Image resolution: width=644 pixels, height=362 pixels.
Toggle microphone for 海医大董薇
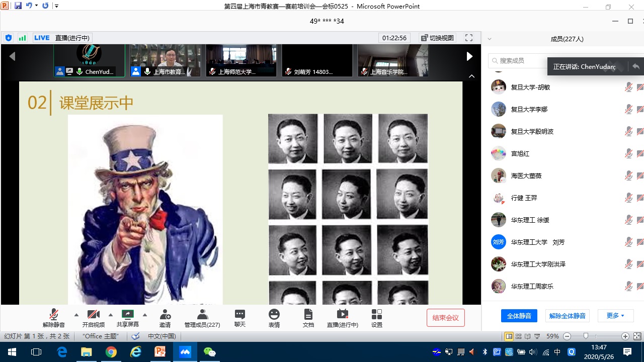[x=628, y=175]
